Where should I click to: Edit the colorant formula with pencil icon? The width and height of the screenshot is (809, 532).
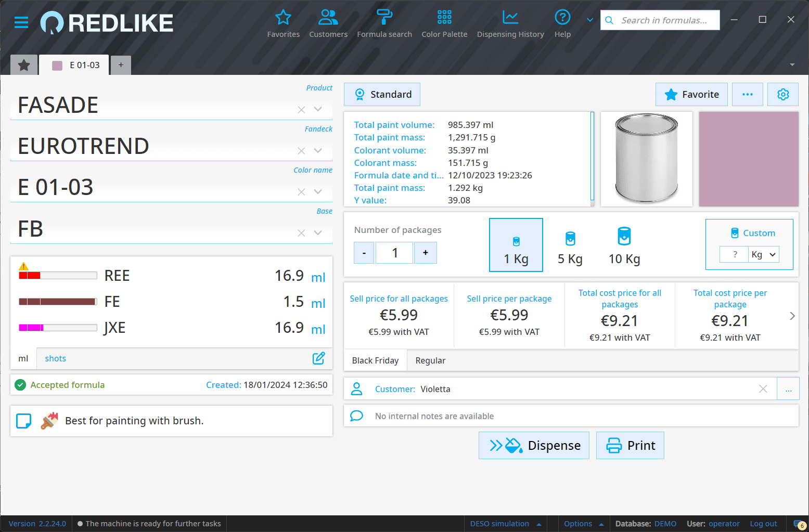318,358
